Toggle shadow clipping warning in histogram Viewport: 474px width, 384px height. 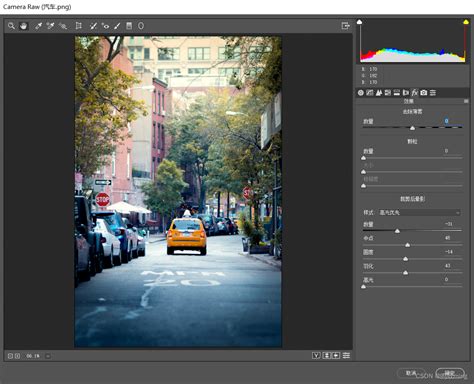point(360,22)
